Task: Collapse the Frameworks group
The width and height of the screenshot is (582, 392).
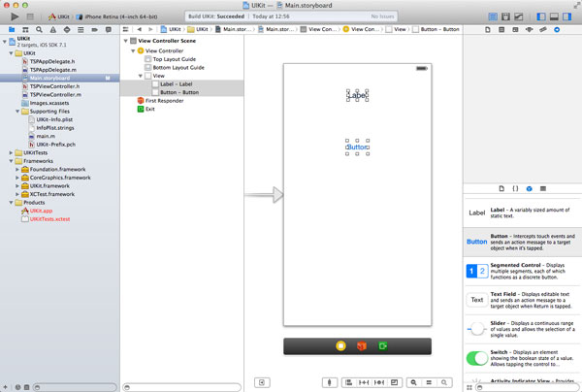Action: (11, 161)
